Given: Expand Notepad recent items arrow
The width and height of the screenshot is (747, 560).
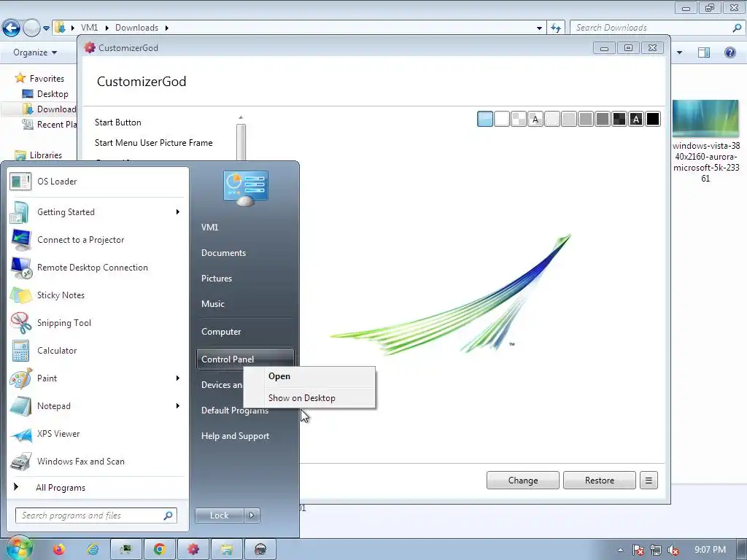Looking at the screenshot, I should click(x=178, y=405).
